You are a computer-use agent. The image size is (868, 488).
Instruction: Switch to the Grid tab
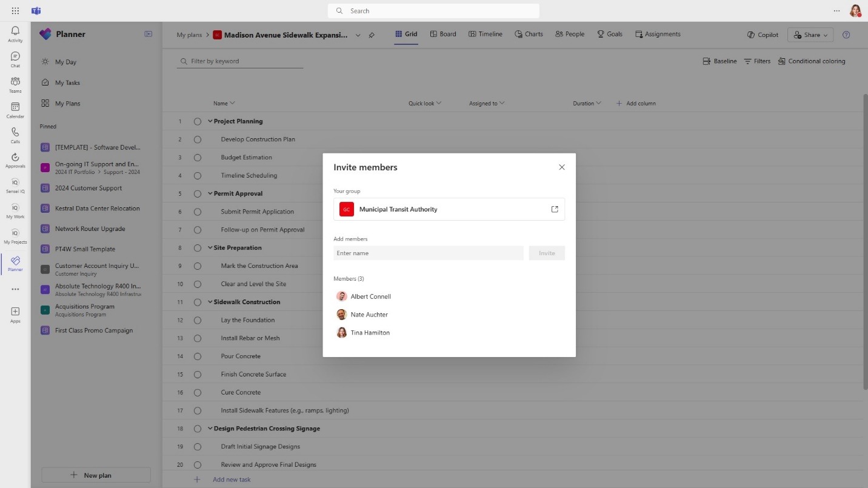click(406, 34)
